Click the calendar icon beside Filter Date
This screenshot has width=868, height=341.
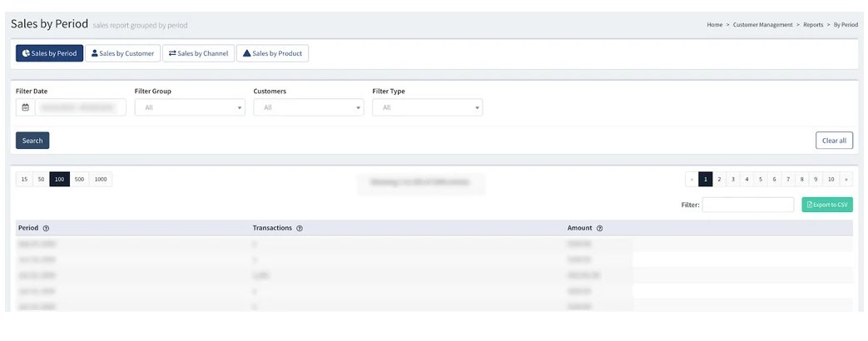click(25, 107)
